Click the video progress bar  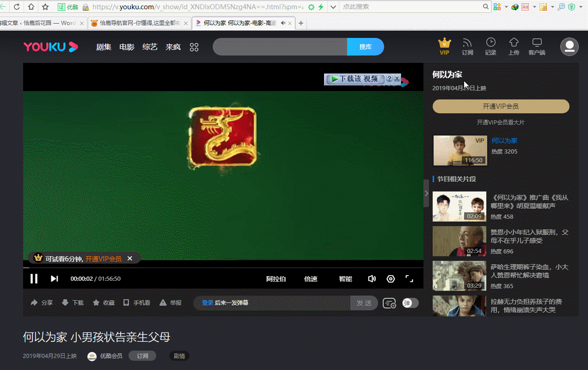click(x=223, y=267)
